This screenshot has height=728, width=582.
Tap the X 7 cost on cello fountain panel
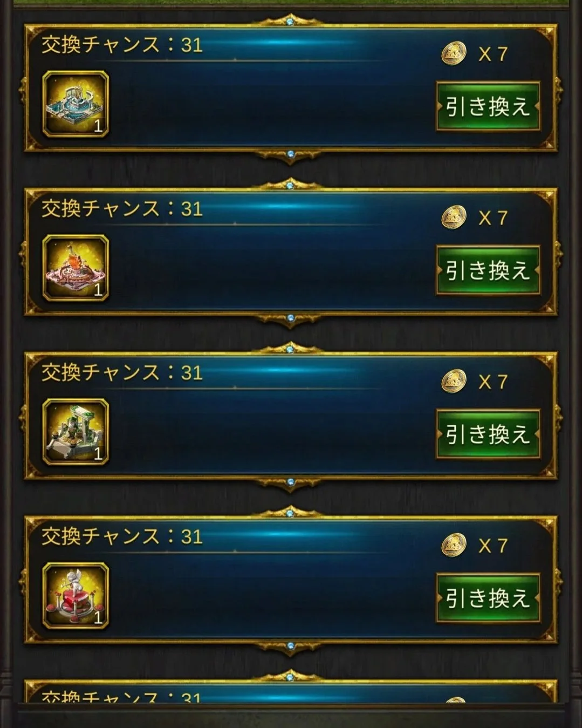tap(493, 218)
